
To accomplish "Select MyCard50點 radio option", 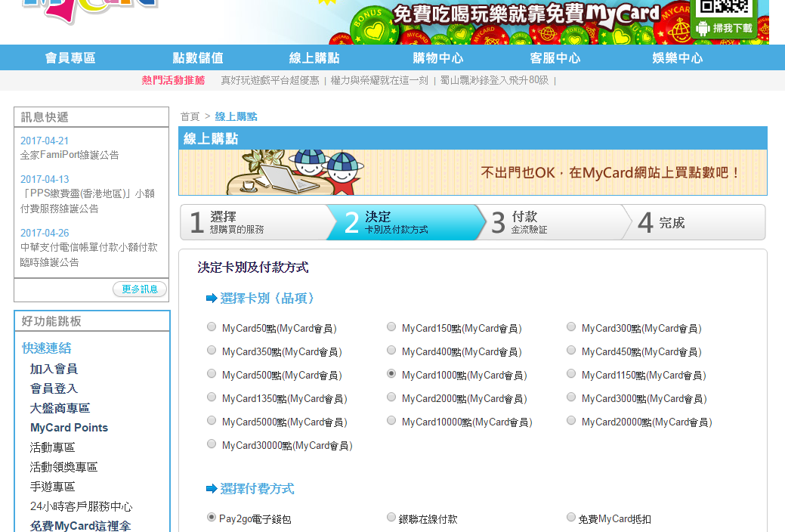I will pyautogui.click(x=212, y=327).
